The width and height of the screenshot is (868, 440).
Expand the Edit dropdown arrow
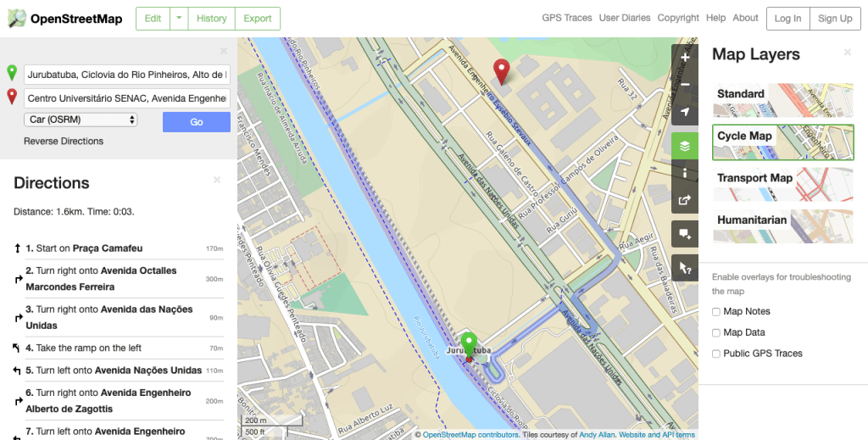tap(179, 19)
